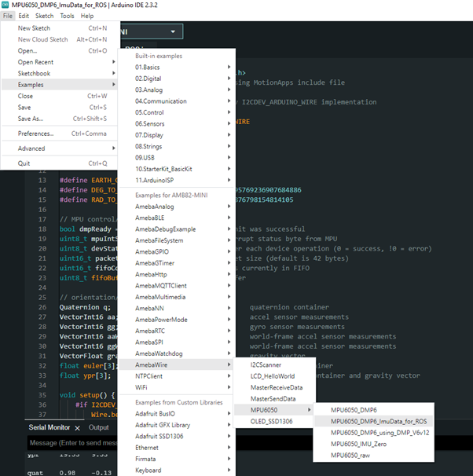Viewport: 473px width, 476px height.
Task: Select the MPU6050_DMP6 example sketch
Action: point(354,410)
